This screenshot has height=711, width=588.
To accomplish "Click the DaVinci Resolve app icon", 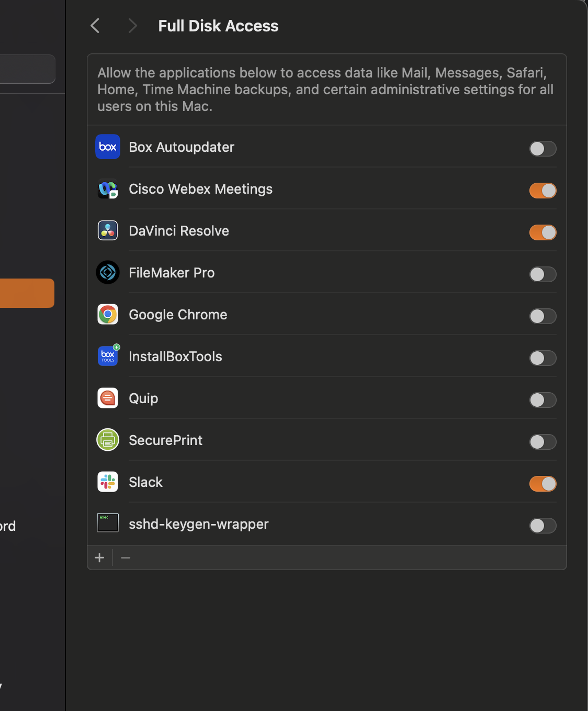I will coord(108,231).
